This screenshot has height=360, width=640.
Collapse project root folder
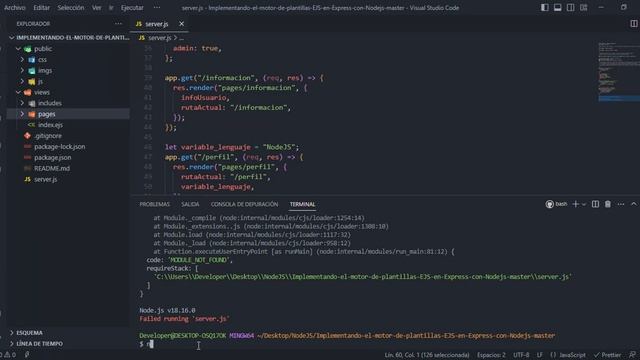[11, 38]
